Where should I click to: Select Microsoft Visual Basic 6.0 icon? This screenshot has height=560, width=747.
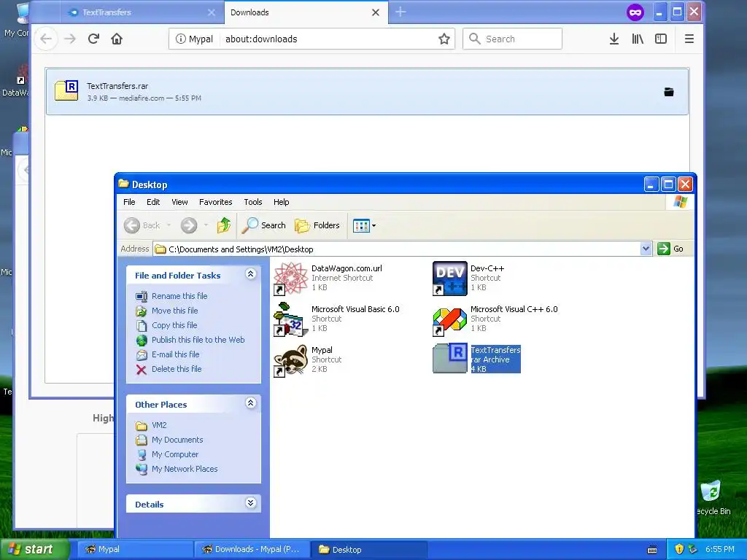[x=290, y=319]
